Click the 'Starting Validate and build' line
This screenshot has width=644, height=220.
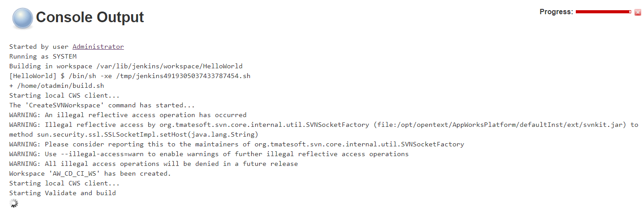(x=62, y=193)
